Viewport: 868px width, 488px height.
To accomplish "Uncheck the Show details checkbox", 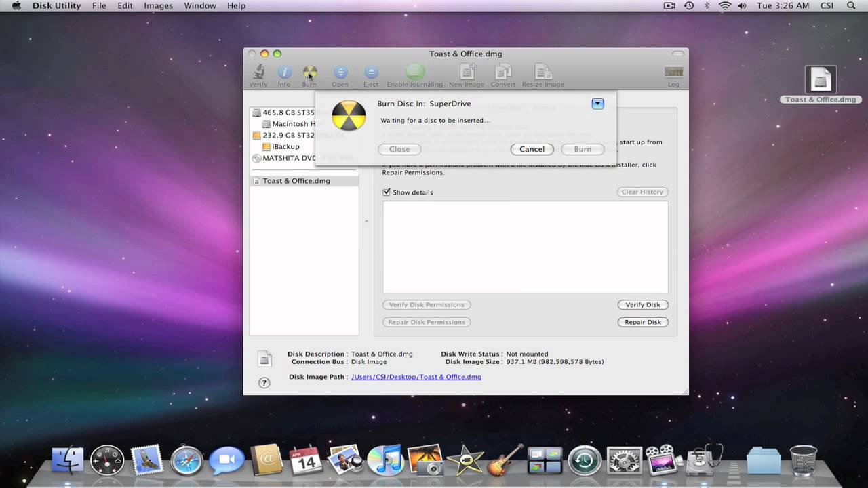I will [x=387, y=192].
